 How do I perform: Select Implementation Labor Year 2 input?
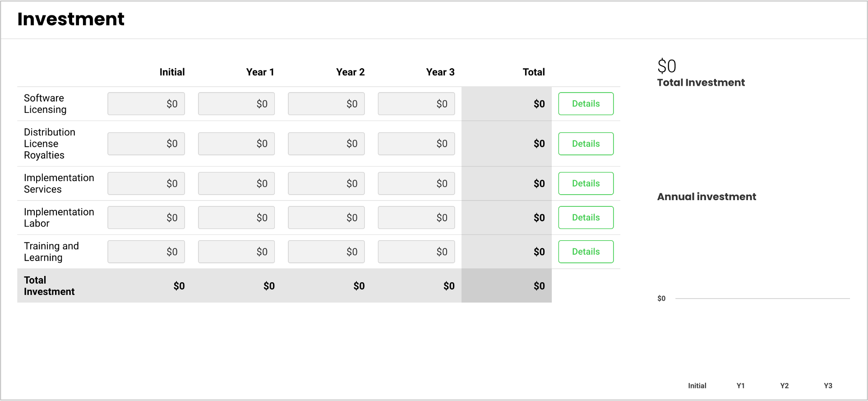(326, 218)
